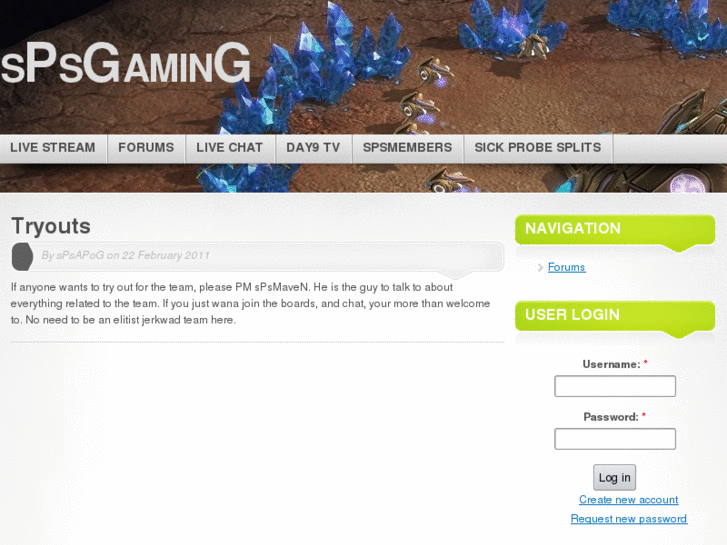727x545 pixels.
Task: Open the Live Chat page
Action: (230, 147)
